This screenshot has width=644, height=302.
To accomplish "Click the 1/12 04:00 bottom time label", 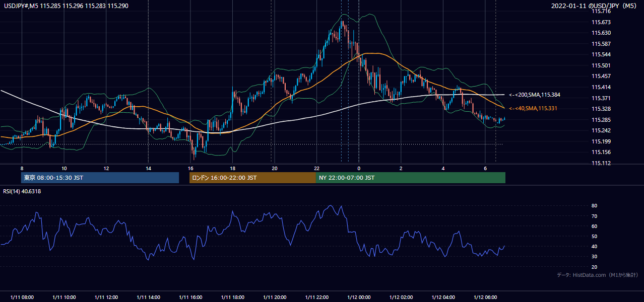I will click(443, 297).
